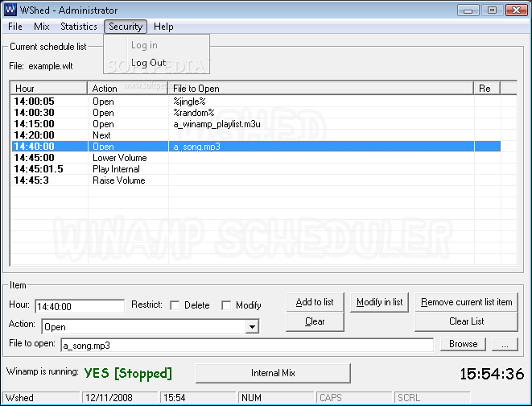Viewport: 532px width, 406px height.
Task: Click the ellipsis button beside Browse
Action: [505, 344]
